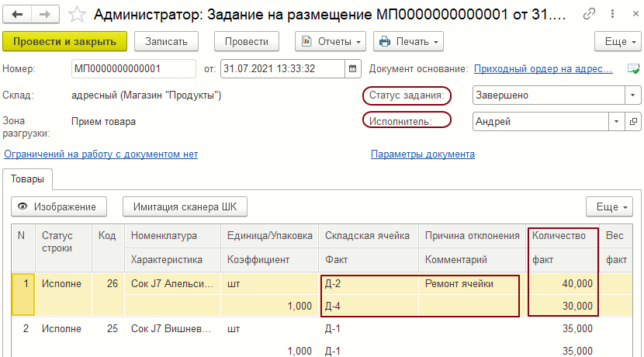This screenshot has width=644, height=357.
Task: Click the Вес column header
Action: coord(615,236)
